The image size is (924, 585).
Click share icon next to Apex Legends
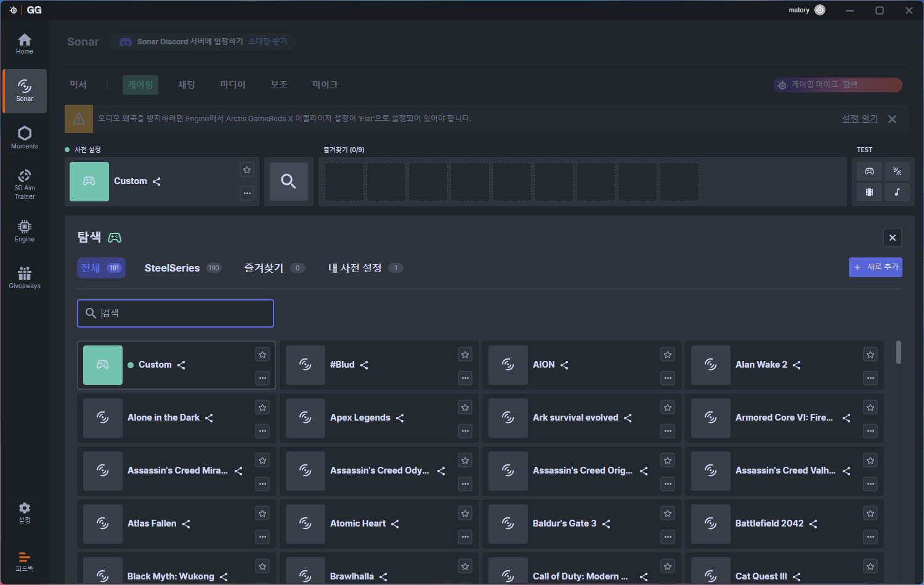click(x=400, y=418)
